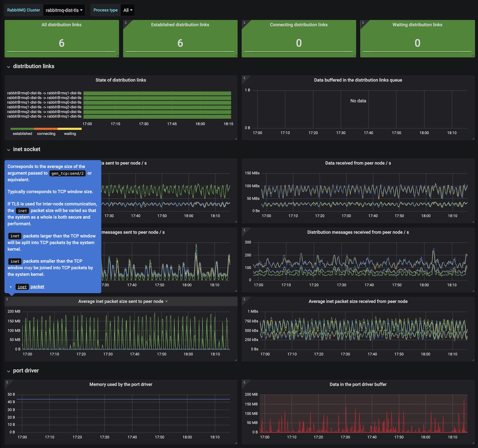The height and width of the screenshot is (448, 478).
Task: Click info icon on Data buffered panel
Action: [244, 78]
